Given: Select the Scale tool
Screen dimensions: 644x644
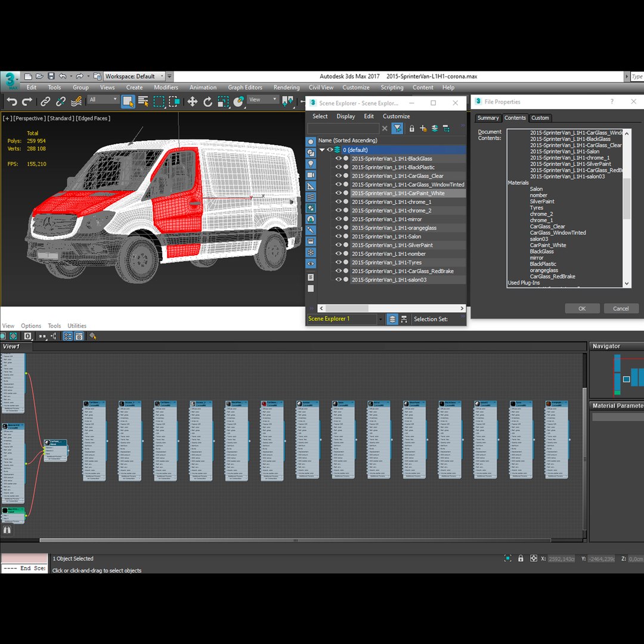Looking at the screenshot, I should (223, 101).
